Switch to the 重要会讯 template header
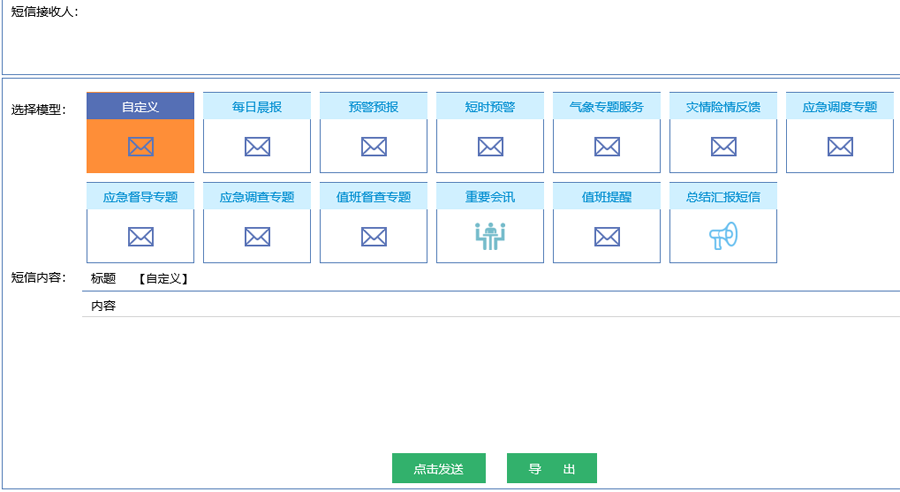Screen dimensions: 900x492 pos(490,196)
